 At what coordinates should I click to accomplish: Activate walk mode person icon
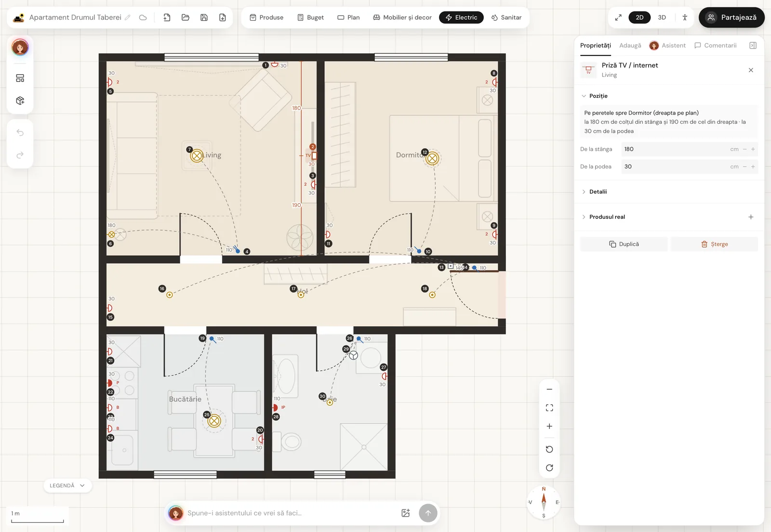pyautogui.click(x=685, y=17)
